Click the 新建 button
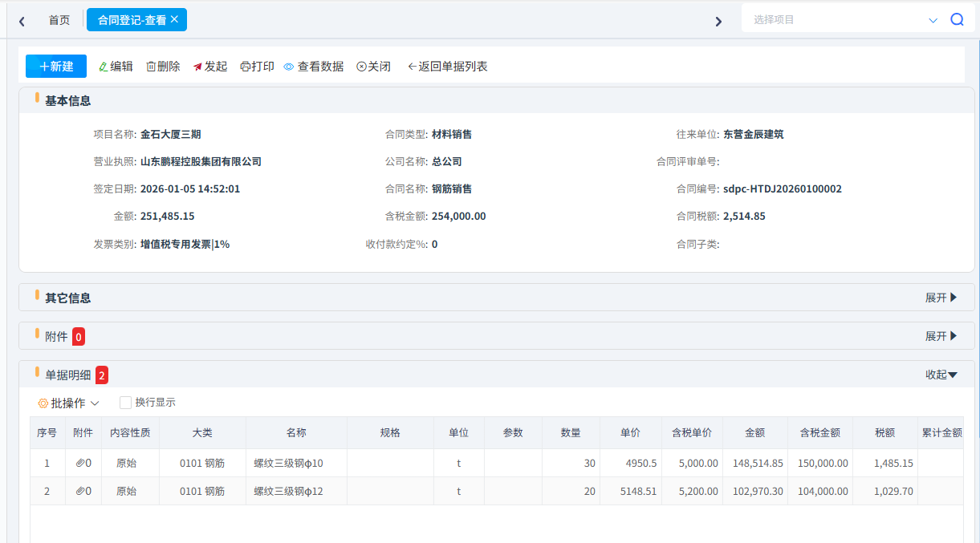Viewport: 980px width, 543px height. point(56,67)
